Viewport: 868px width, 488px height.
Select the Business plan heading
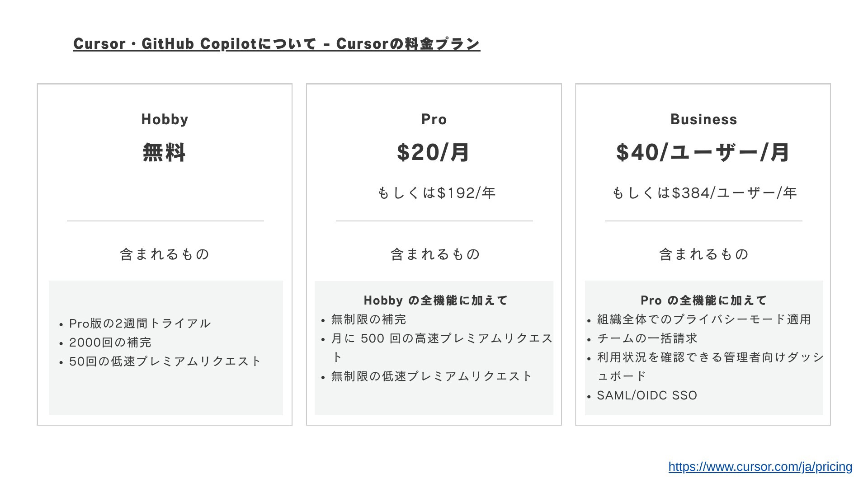[x=703, y=119]
